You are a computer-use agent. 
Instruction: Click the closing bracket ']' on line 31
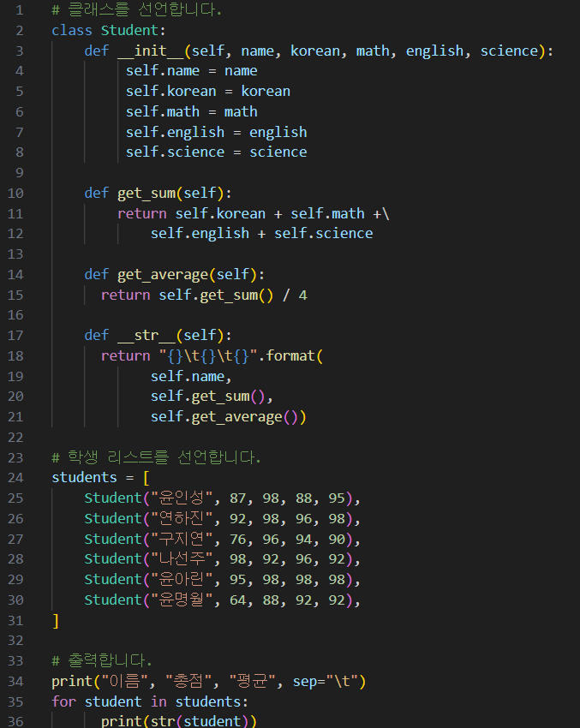[x=56, y=620]
